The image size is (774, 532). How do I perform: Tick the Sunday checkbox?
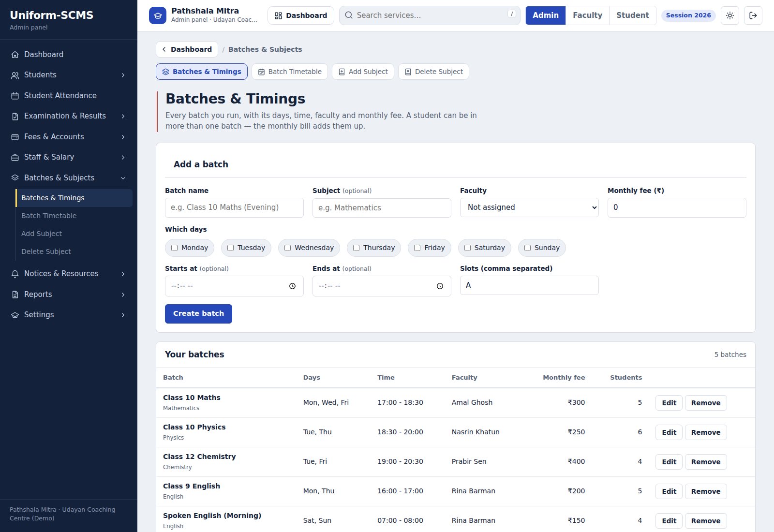click(527, 248)
